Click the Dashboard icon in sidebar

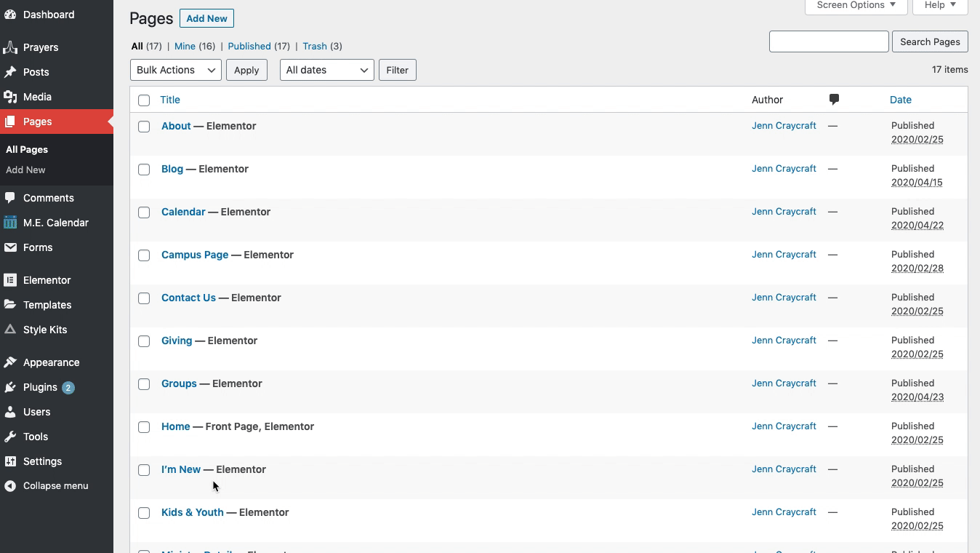pyautogui.click(x=10, y=15)
